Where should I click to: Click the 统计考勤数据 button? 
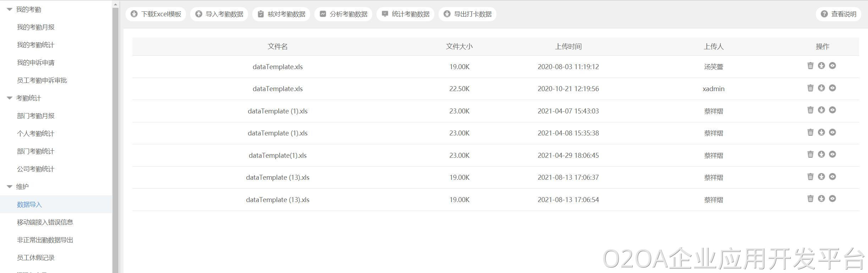pyautogui.click(x=405, y=14)
